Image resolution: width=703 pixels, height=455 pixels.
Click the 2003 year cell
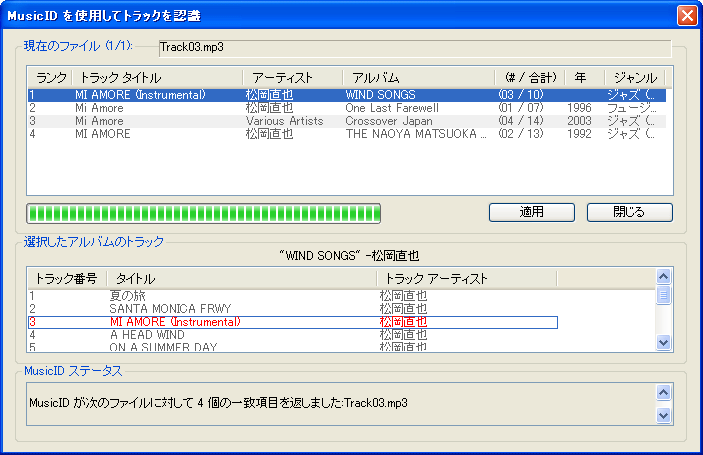[x=579, y=121]
